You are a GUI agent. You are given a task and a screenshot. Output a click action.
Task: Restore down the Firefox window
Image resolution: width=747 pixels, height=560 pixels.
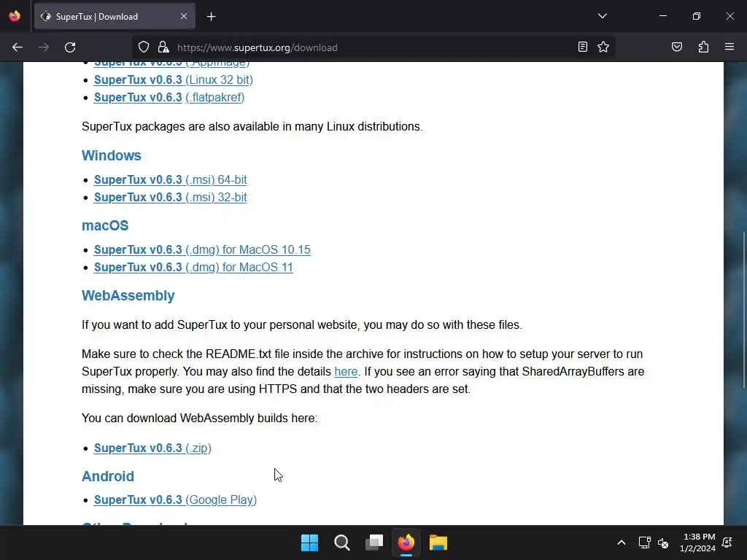tap(697, 16)
